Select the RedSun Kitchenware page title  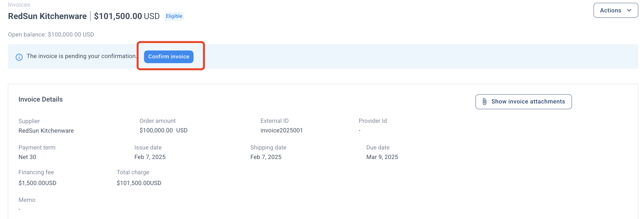(47, 16)
